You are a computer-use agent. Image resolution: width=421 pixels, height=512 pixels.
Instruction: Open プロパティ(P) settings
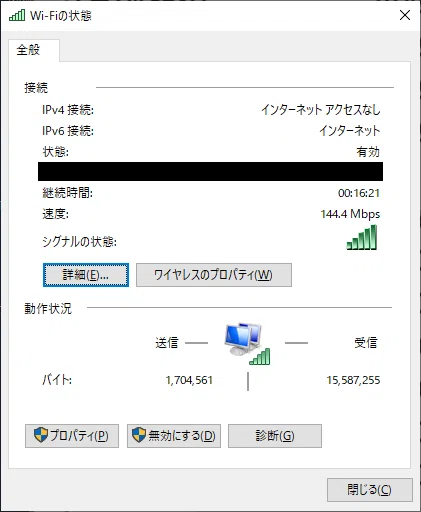(x=72, y=436)
